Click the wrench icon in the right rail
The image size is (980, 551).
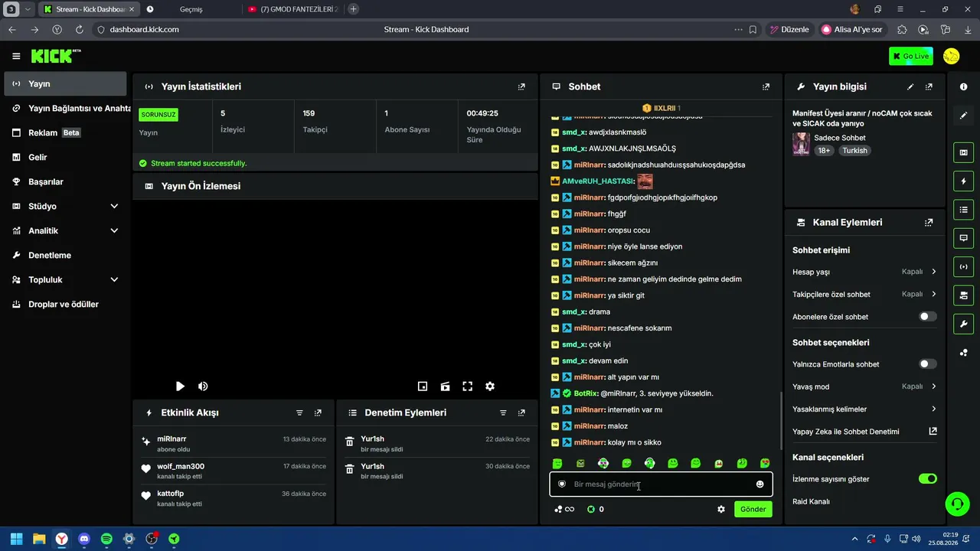coord(963,324)
